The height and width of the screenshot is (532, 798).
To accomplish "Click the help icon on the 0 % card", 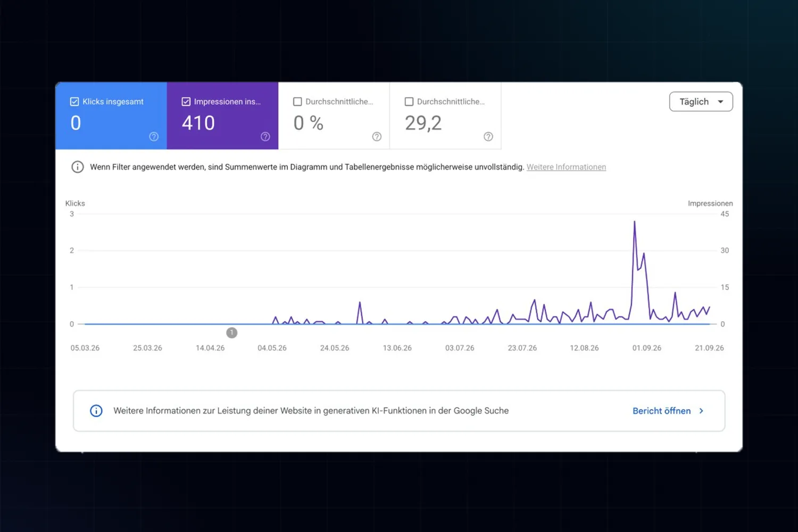I will coord(377,137).
